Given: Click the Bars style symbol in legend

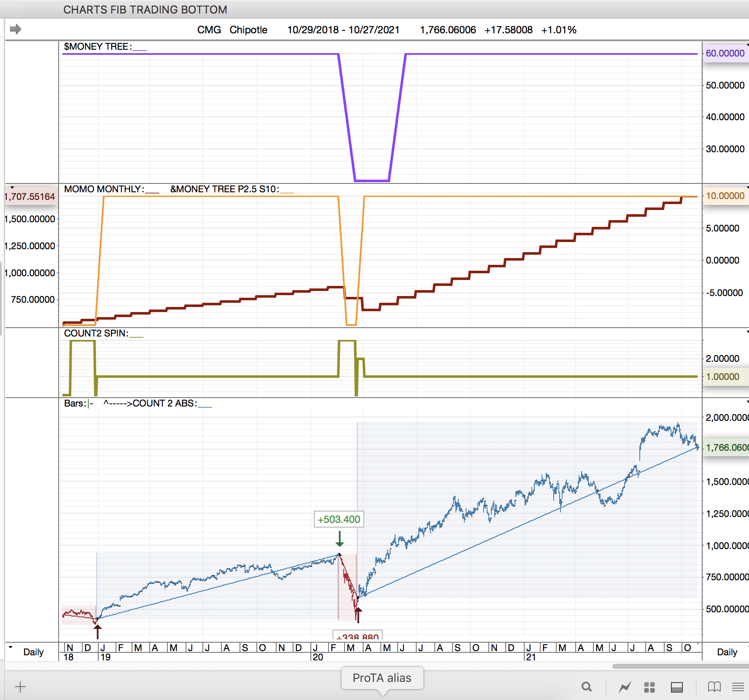Looking at the screenshot, I should click(90, 404).
